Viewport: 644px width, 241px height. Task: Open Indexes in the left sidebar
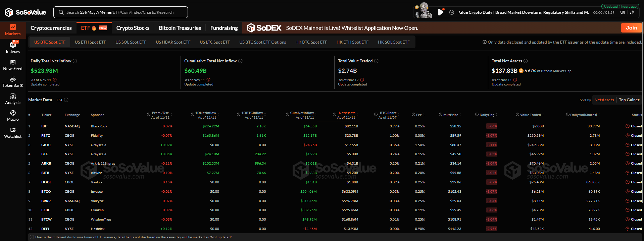point(13,47)
